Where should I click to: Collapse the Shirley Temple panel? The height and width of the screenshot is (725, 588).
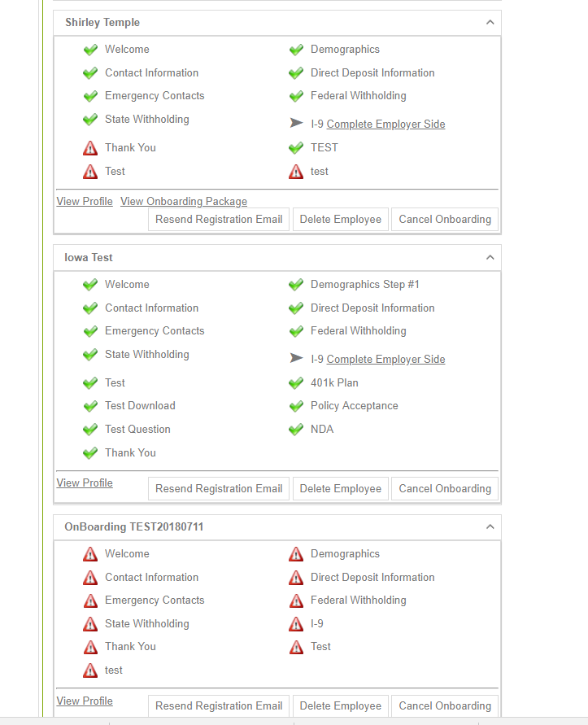490,22
